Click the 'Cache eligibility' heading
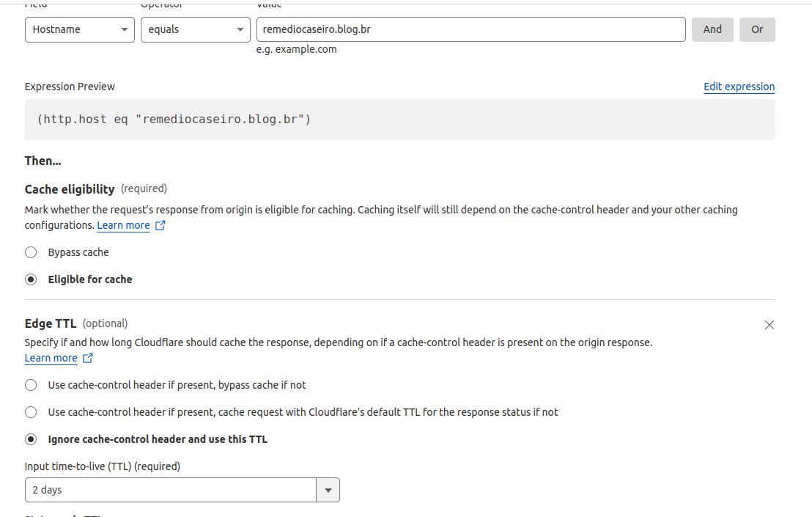Image resolution: width=812 pixels, height=517 pixels. coord(70,189)
